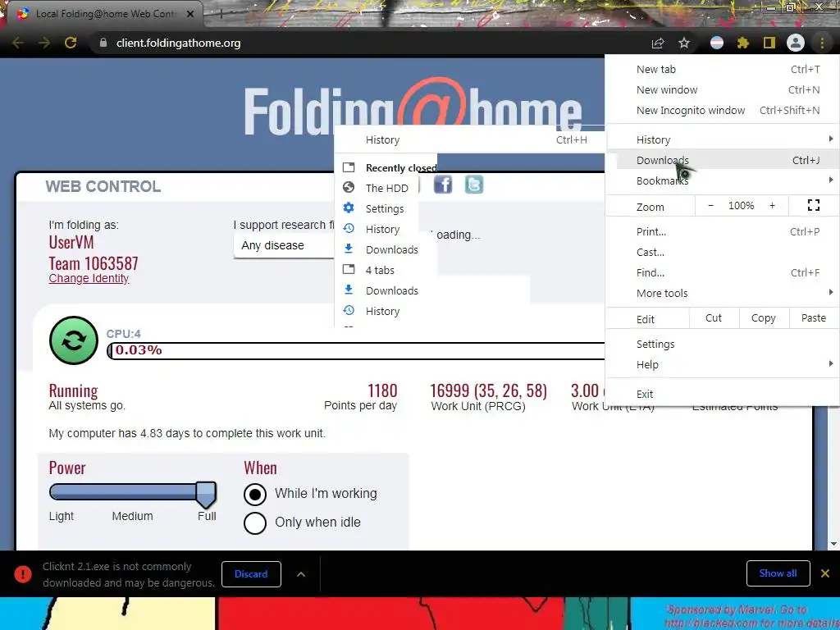Open download item options chevron
This screenshot has width=840, height=630.
click(301, 573)
